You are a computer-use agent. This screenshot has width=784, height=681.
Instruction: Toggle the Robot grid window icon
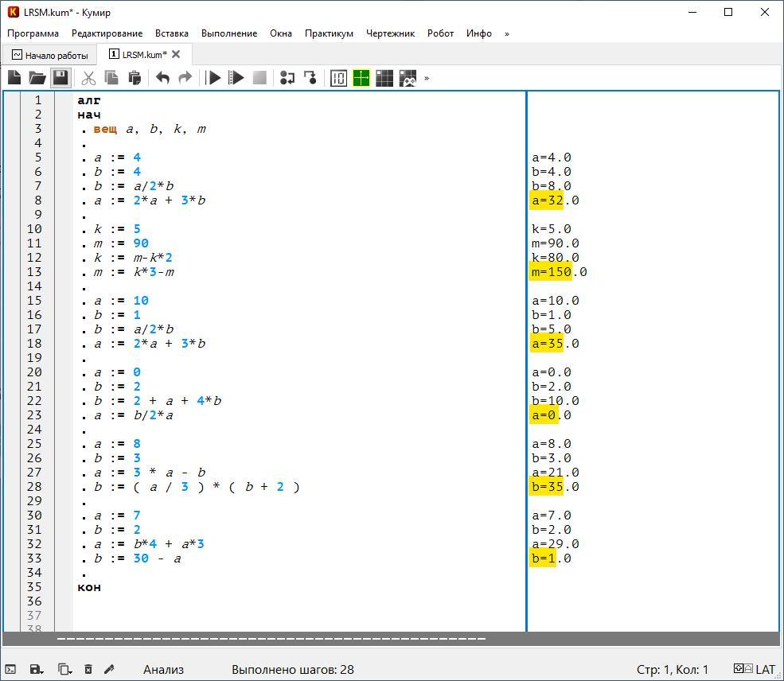pyautogui.click(x=384, y=78)
